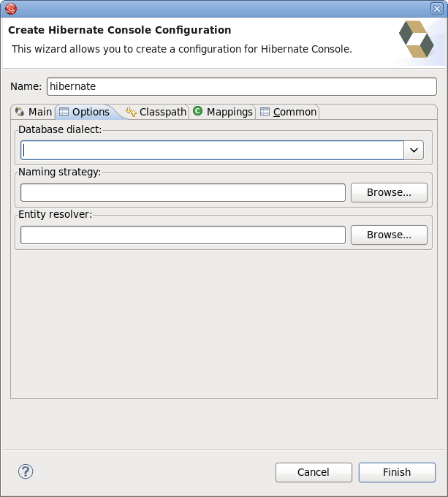448x497 pixels.
Task: Click the Main tab icon
Action: [x=20, y=112]
